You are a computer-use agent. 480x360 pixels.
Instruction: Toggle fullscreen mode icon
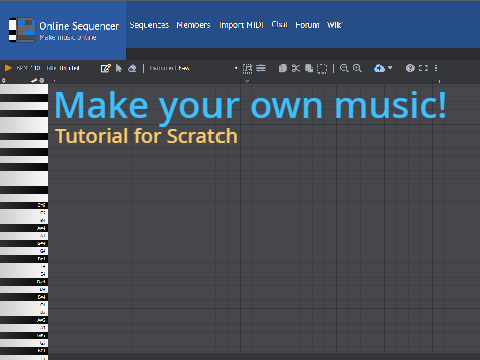[x=423, y=68]
